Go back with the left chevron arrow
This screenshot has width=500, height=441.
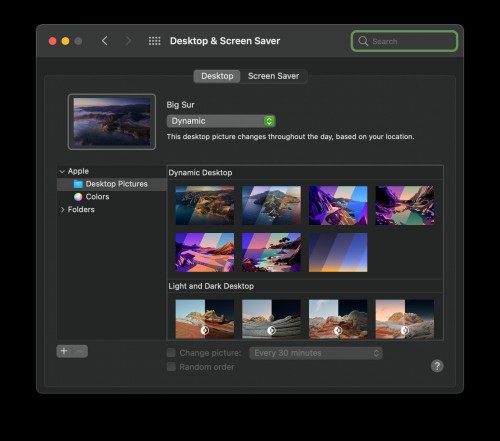point(105,41)
